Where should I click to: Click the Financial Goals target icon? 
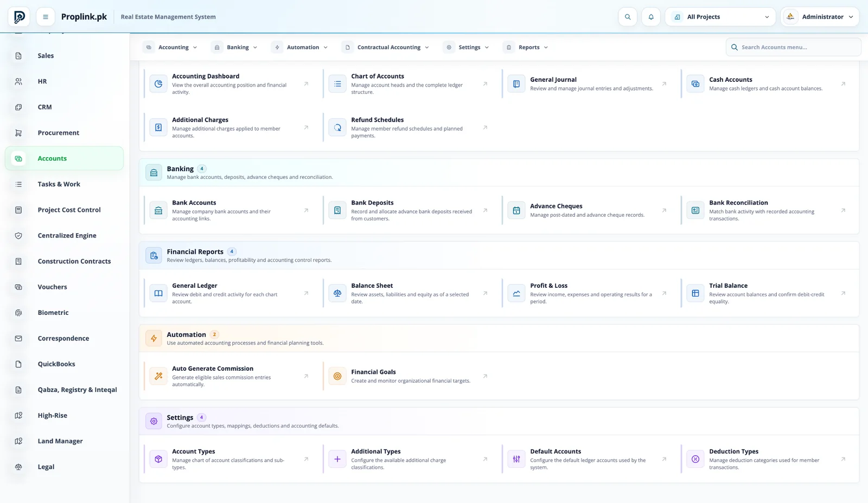(337, 376)
